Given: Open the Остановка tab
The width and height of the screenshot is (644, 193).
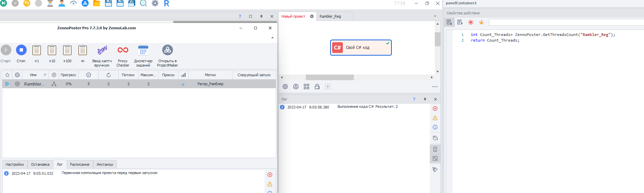Looking at the screenshot, I should pos(40,164).
